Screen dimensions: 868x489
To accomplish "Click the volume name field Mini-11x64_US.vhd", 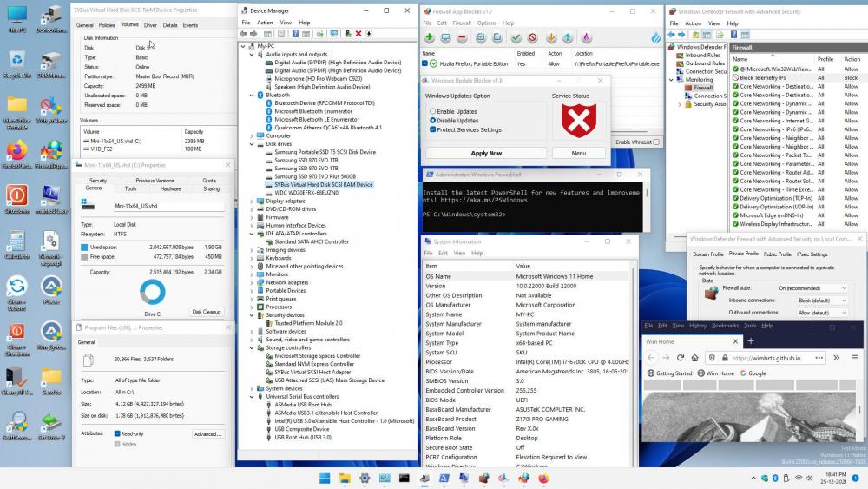I will [169, 206].
